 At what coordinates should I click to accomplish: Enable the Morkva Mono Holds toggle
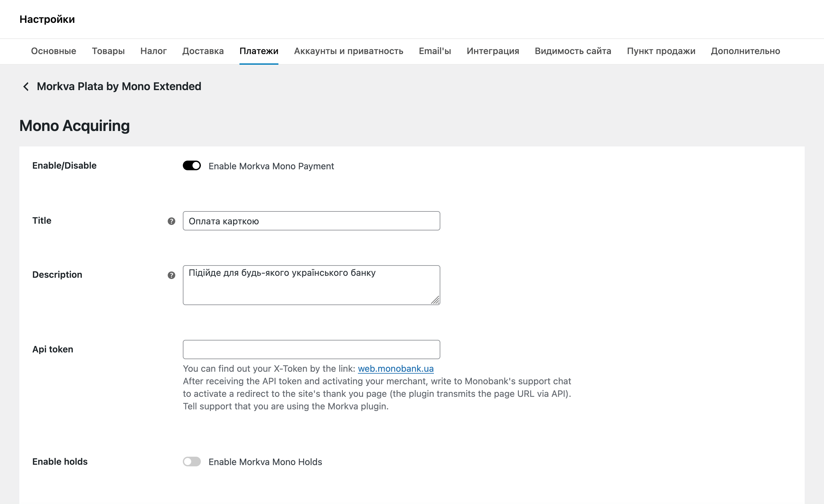(x=192, y=462)
